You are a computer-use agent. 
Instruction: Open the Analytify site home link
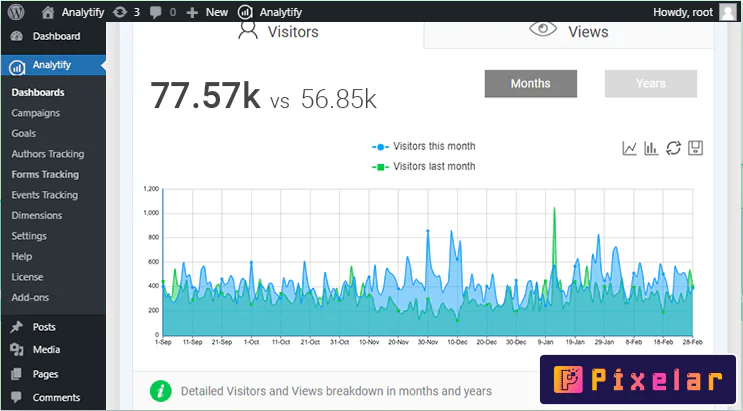73,12
